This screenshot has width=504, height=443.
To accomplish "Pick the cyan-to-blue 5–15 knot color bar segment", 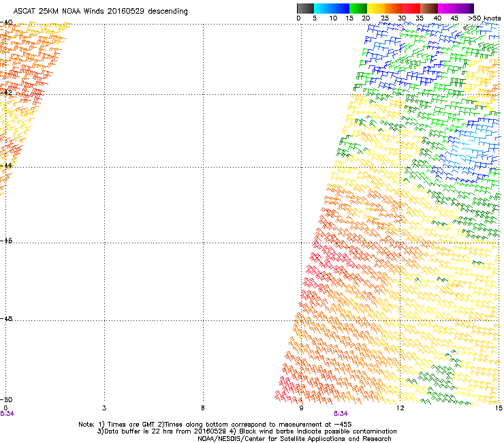I will pyautogui.click(x=332, y=8).
